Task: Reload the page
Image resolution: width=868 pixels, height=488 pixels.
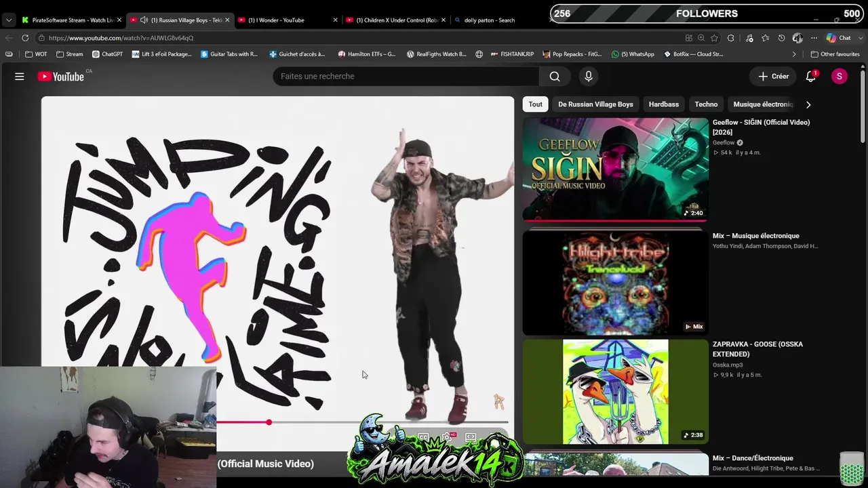Action: click(x=25, y=38)
